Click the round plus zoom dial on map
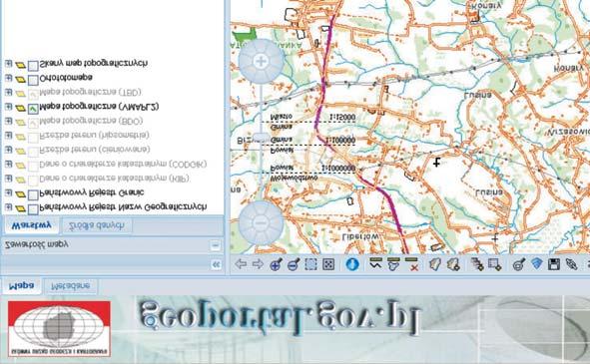The width and height of the screenshot is (590, 364). click(261, 61)
